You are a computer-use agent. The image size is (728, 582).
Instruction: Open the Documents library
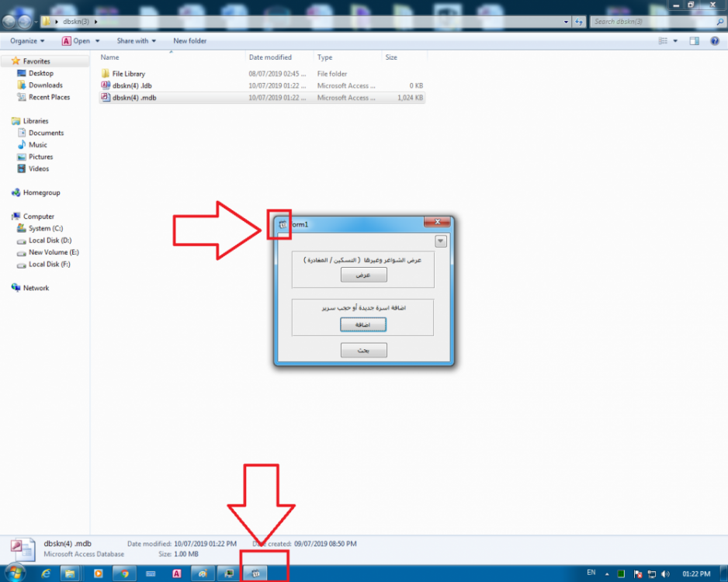click(46, 133)
